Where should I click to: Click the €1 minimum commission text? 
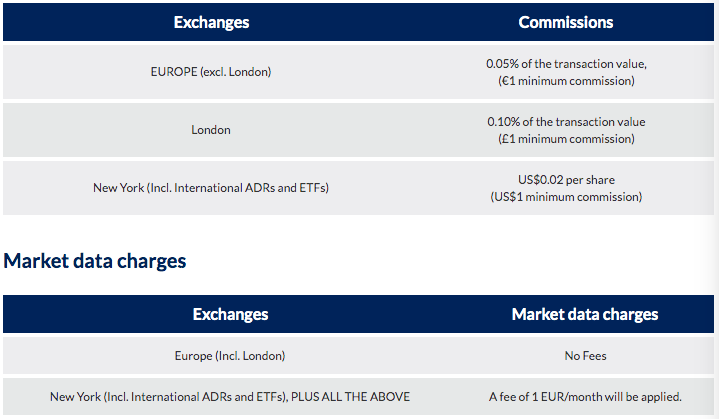(566, 81)
